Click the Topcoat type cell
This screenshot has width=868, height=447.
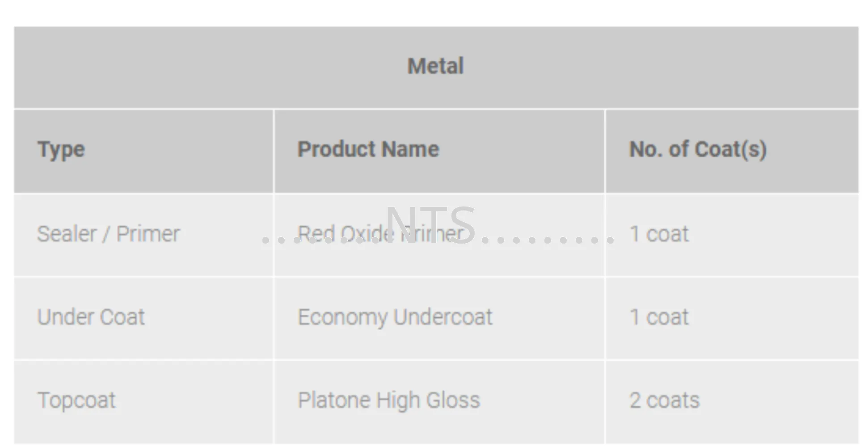pos(76,401)
